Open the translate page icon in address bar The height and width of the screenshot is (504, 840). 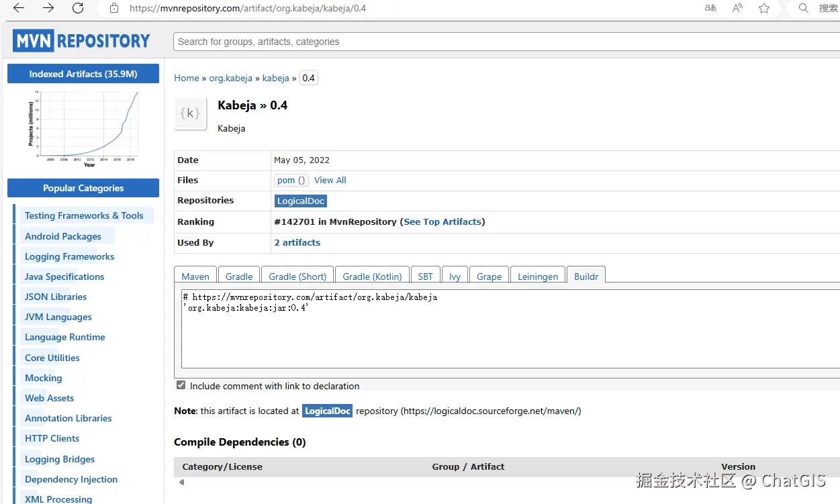710,8
